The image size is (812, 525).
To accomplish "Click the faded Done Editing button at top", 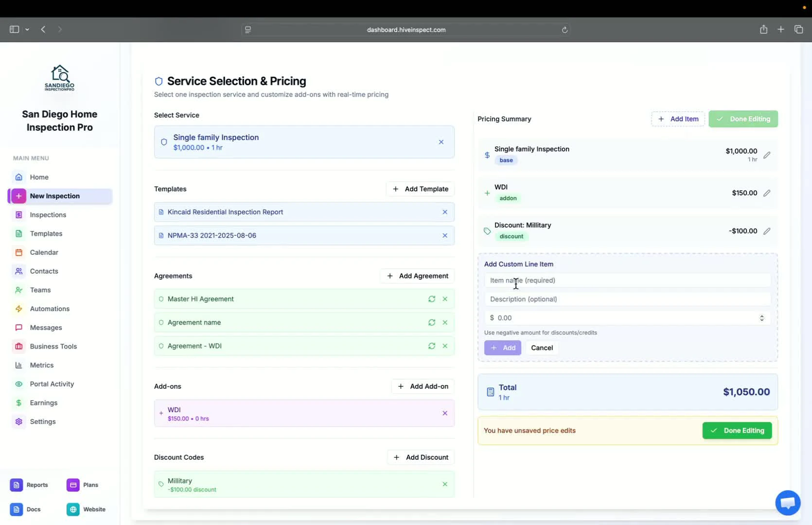I will pos(743,119).
